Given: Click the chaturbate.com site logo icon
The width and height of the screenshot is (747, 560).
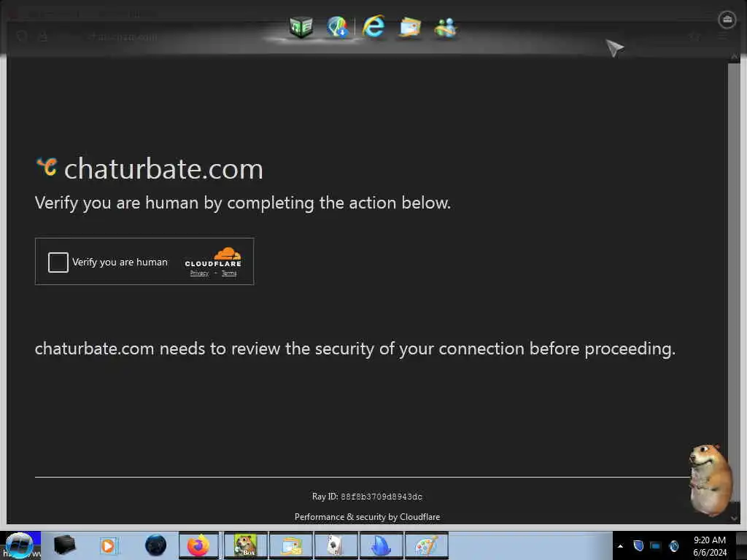Looking at the screenshot, I should point(47,167).
